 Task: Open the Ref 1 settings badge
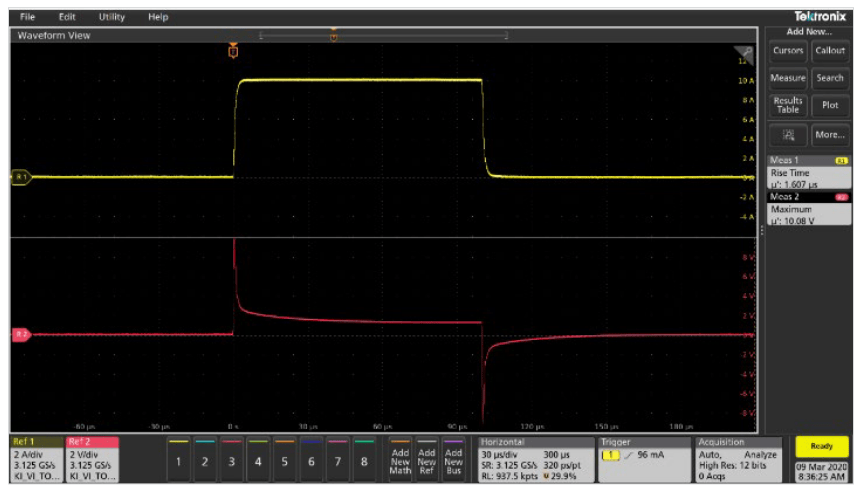point(37,459)
